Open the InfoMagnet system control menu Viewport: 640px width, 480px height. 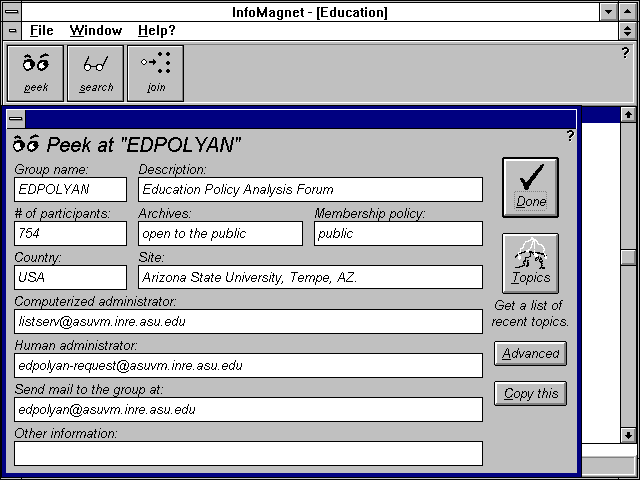12,11
